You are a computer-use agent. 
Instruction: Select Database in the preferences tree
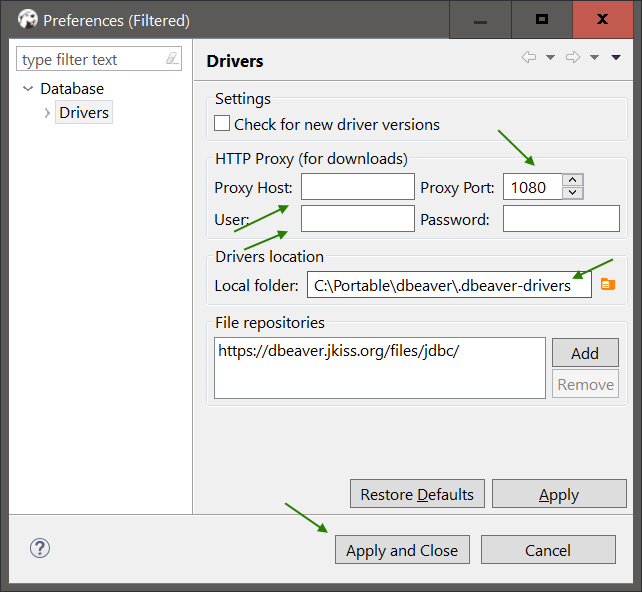click(x=72, y=88)
